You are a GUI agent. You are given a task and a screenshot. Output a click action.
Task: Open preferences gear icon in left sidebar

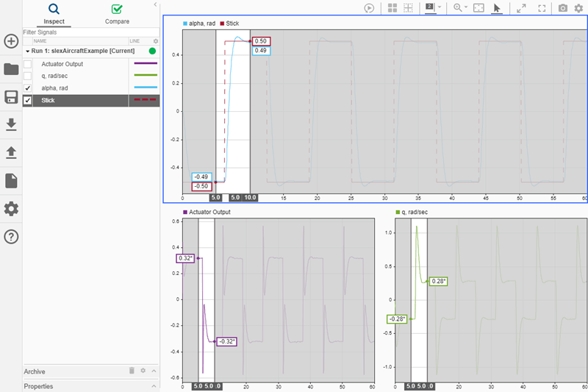[11, 209]
